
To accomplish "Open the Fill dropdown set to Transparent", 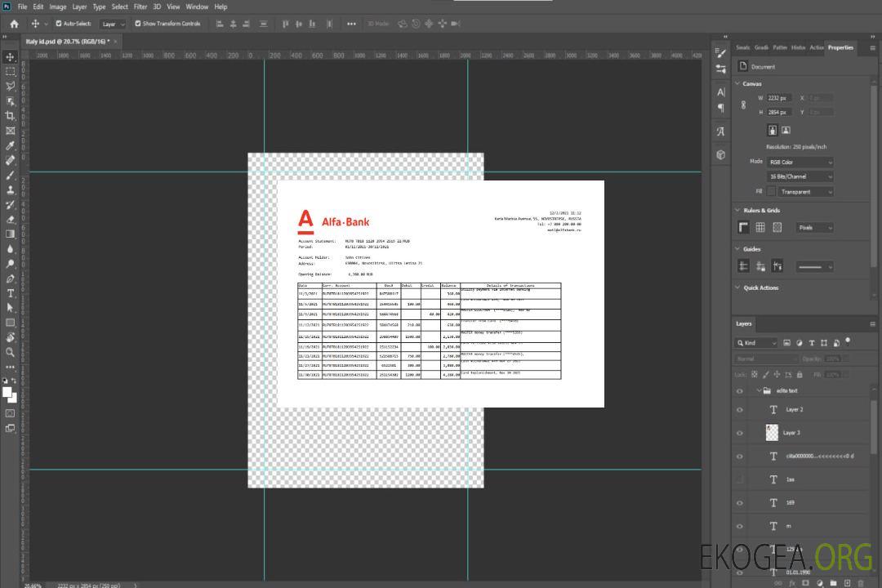I will (x=805, y=192).
